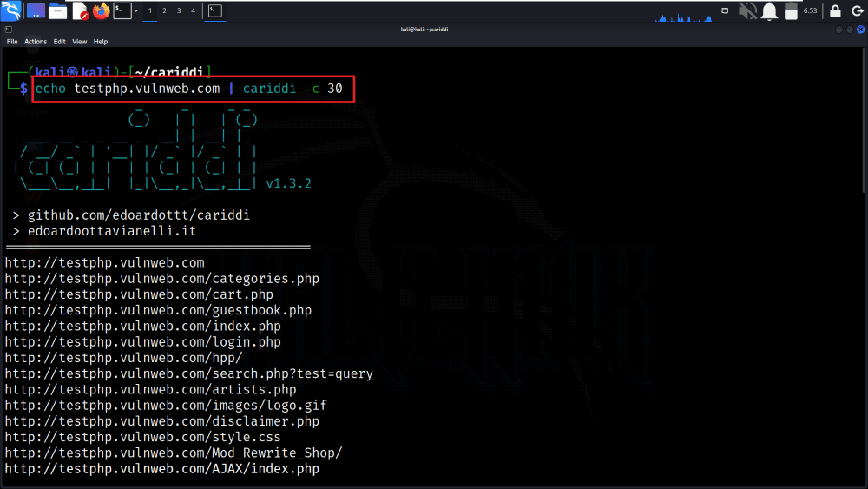This screenshot has height=489, width=868.
Task: Click the 'echo testphp.vulnweb.com' command text
Action: [128, 89]
